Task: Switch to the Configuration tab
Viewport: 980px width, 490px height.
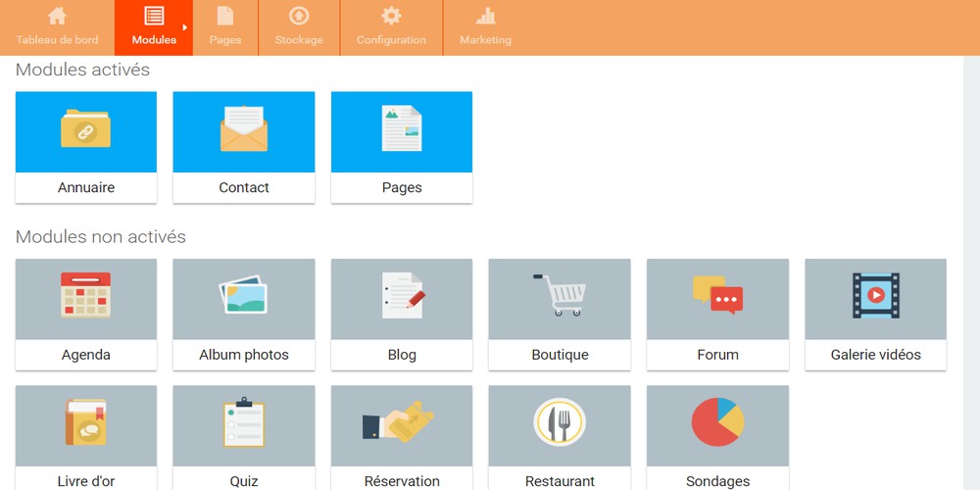Action: pyautogui.click(x=391, y=27)
